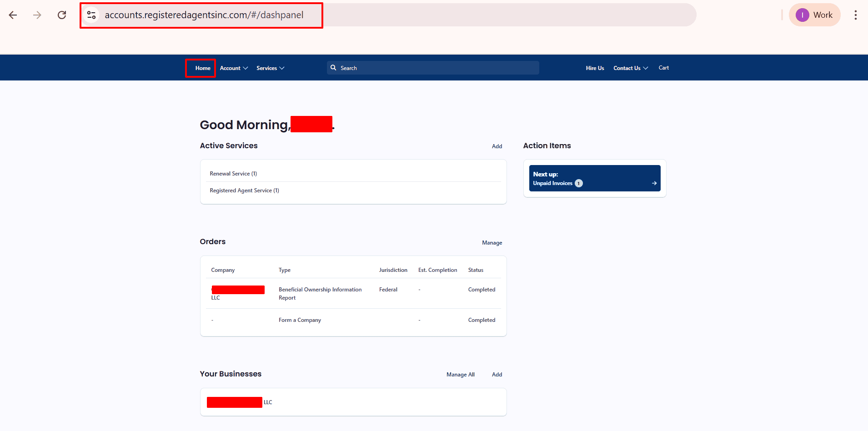The width and height of the screenshot is (868, 431).
Task: Click Manage All under Your Businesses
Action: (460, 374)
